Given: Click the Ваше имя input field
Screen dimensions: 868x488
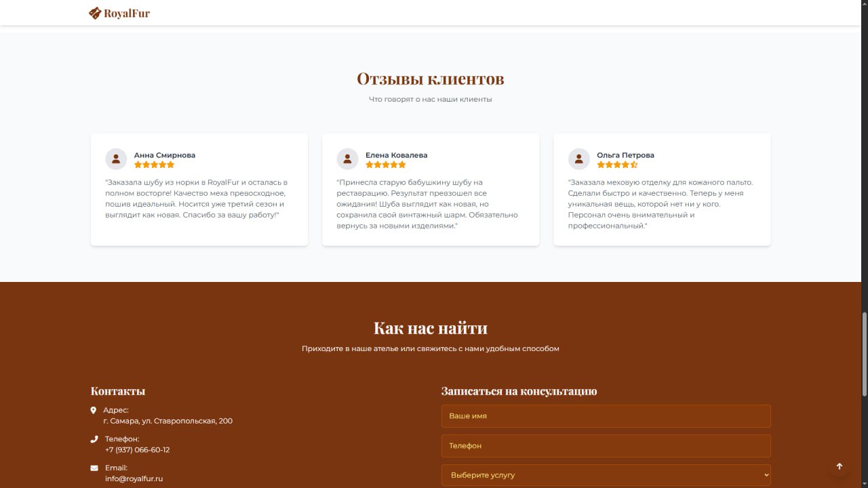Looking at the screenshot, I should coord(606,416).
